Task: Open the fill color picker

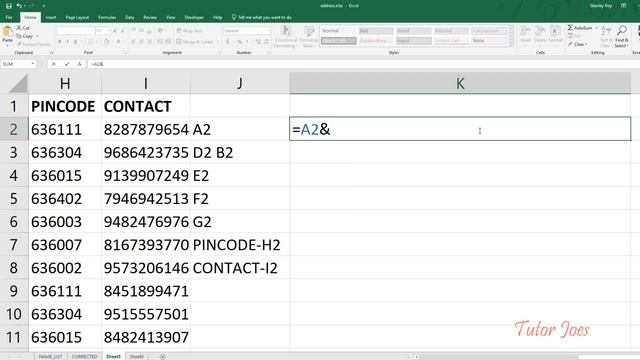Action: pyautogui.click(x=107, y=42)
